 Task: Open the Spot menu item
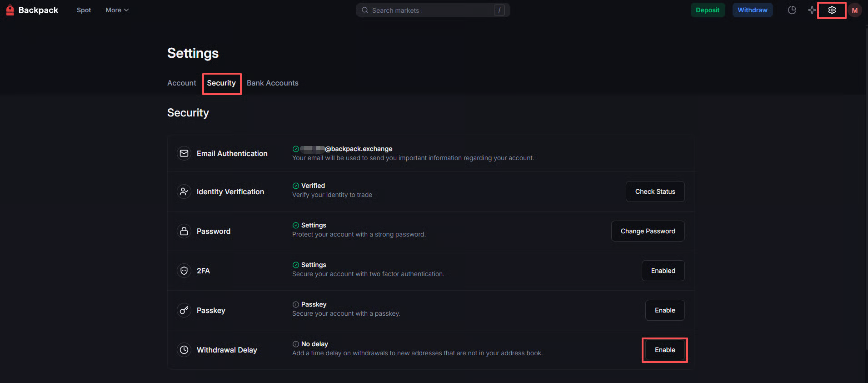[84, 10]
